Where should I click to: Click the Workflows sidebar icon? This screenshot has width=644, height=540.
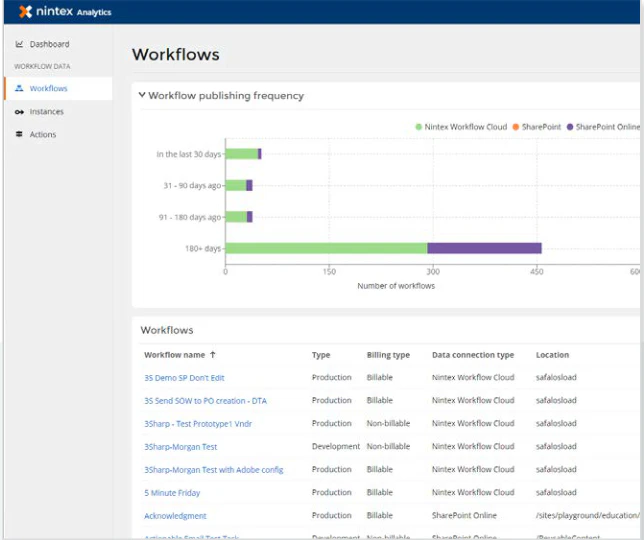point(19,88)
